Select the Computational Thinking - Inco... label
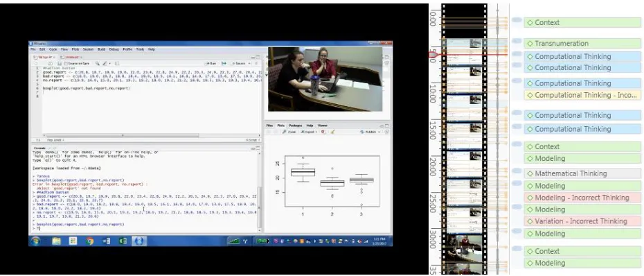 (582, 94)
